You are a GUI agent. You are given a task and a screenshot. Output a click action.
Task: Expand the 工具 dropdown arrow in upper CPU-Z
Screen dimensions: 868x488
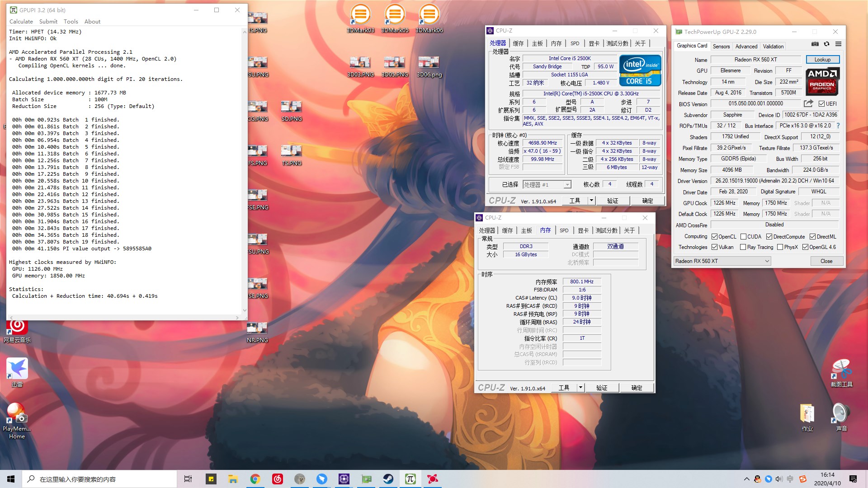click(x=591, y=200)
